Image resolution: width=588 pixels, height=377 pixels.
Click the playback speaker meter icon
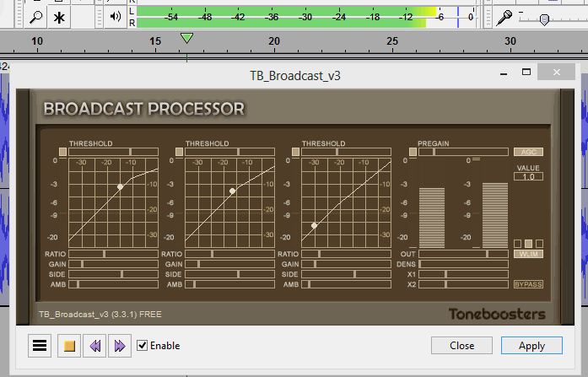click(x=116, y=16)
